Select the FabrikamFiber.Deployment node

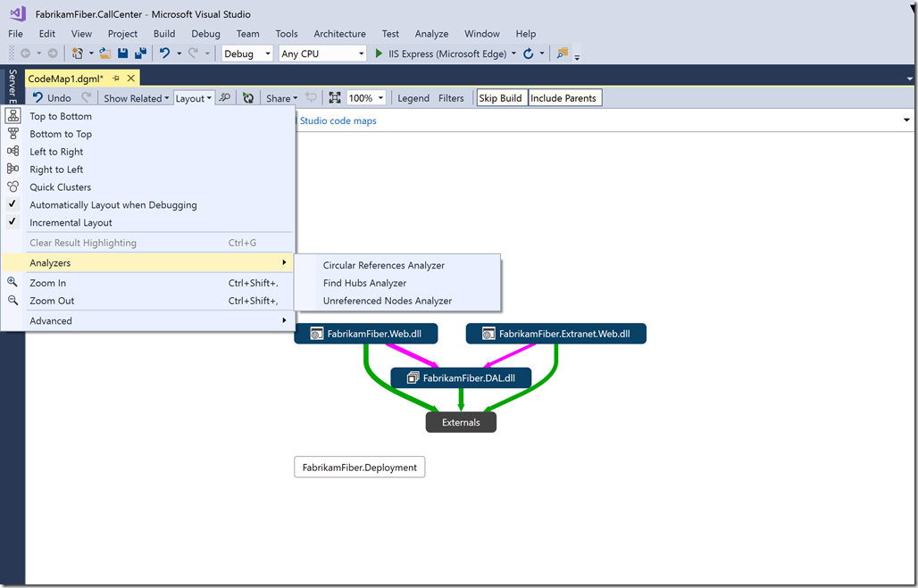pos(360,468)
